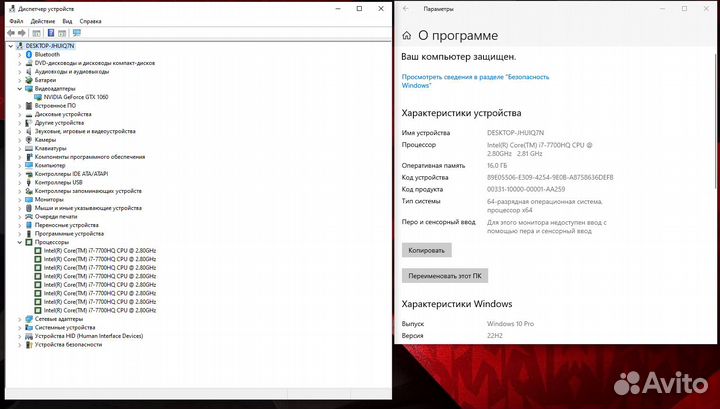
Task: Click the Аудиовходы и аудиовыходы speaker icon
Action: point(29,72)
